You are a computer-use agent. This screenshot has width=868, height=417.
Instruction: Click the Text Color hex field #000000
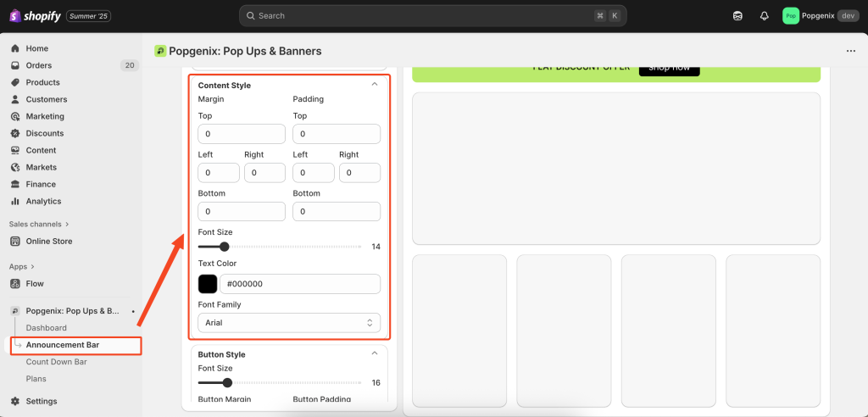point(300,284)
